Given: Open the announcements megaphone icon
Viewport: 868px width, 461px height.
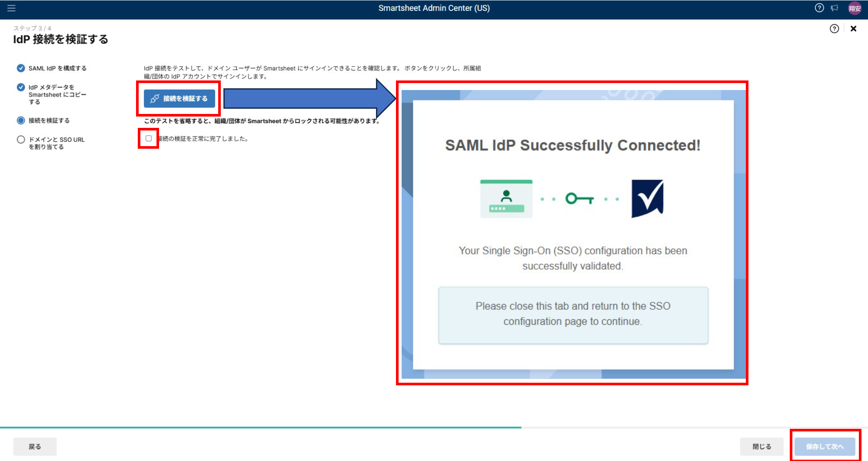Looking at the screenshot, I should coord(835,8).
